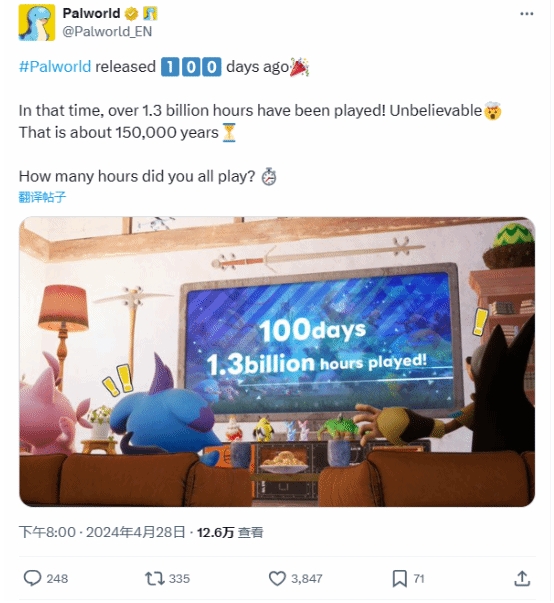
Task: Open the Palworld profile avatar
Action: click(37, 22)
